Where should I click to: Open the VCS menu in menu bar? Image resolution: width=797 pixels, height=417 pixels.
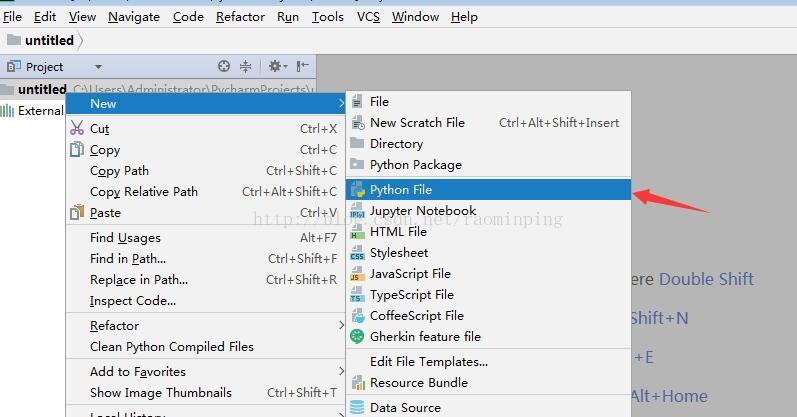(x=368, y=17)
